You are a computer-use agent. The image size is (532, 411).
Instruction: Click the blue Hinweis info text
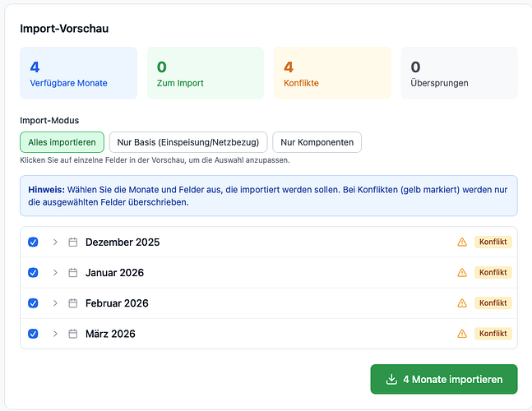pyautogui.click(x=269, y=196)
